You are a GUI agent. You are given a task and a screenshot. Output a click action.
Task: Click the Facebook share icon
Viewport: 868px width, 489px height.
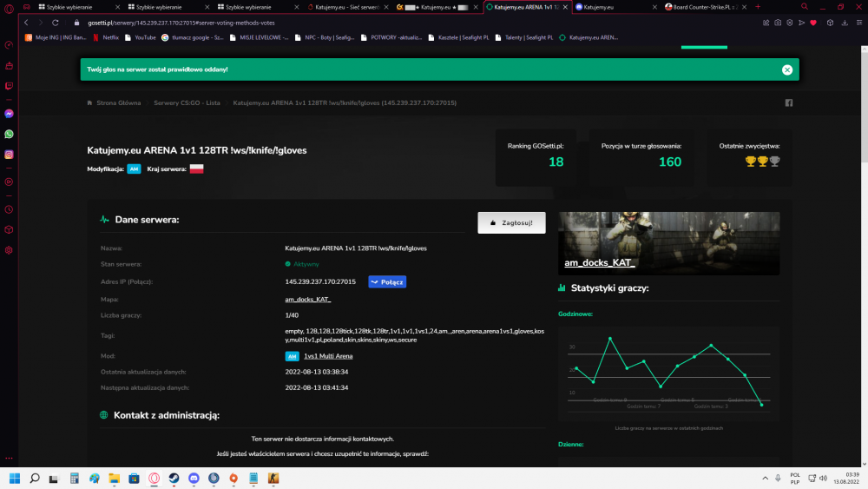(789, 103)
